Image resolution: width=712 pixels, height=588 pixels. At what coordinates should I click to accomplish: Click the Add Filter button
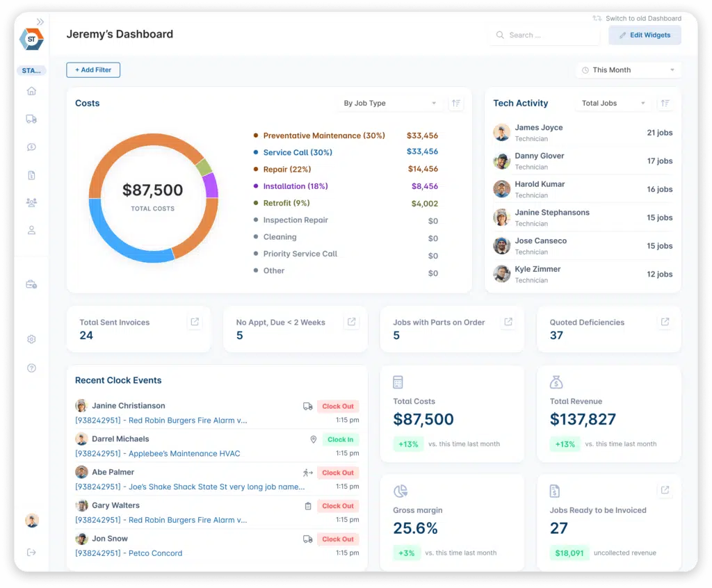point(93,70)
